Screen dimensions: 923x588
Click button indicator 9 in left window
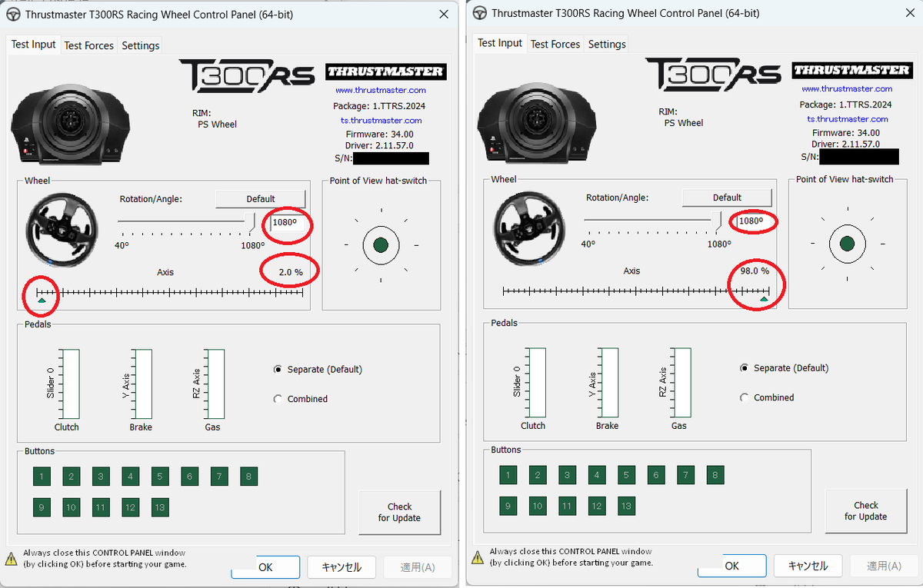pyautogui.click(x=42, y=507)
